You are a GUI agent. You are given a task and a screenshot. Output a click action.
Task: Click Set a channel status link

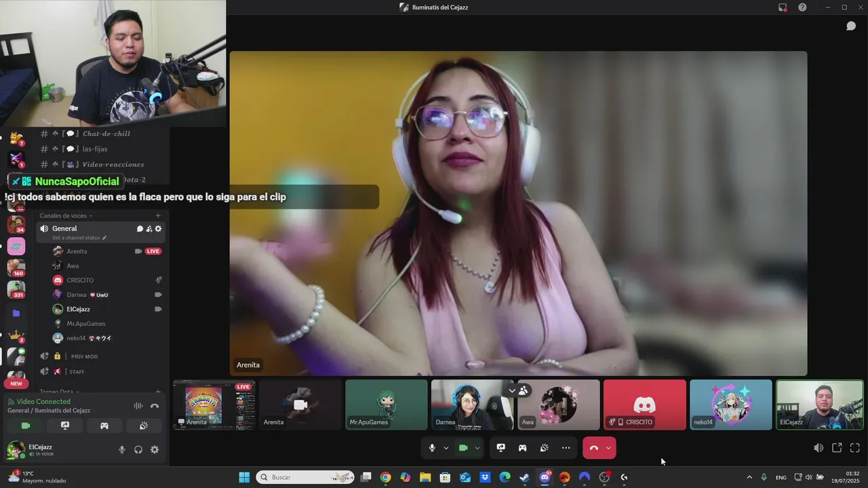[79, 238]
